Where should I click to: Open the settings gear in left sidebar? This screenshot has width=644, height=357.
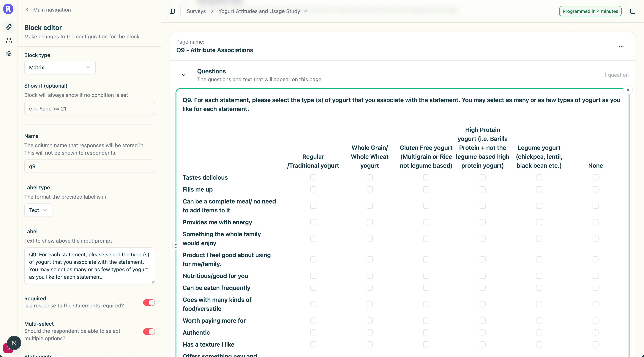point(9,53)
